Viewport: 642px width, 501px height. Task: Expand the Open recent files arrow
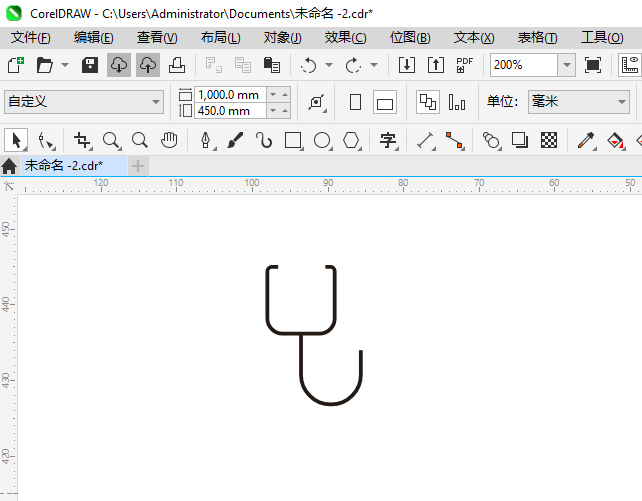(65, 65)
